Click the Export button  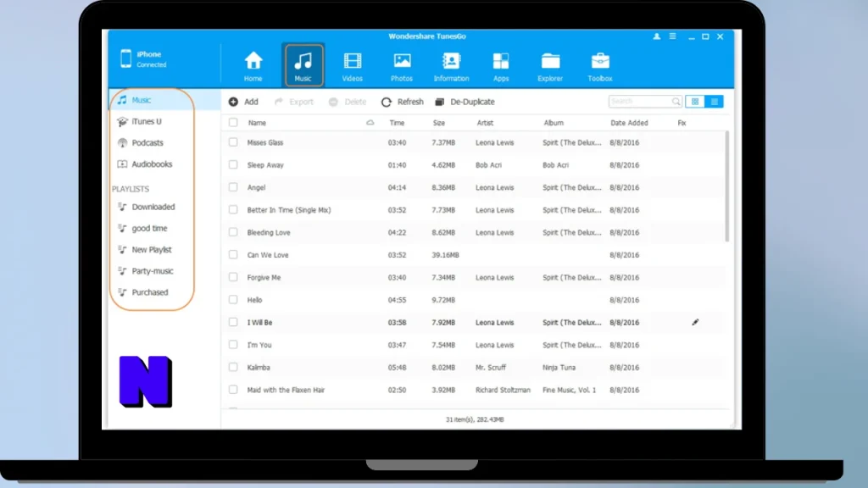tap(294, 102)
